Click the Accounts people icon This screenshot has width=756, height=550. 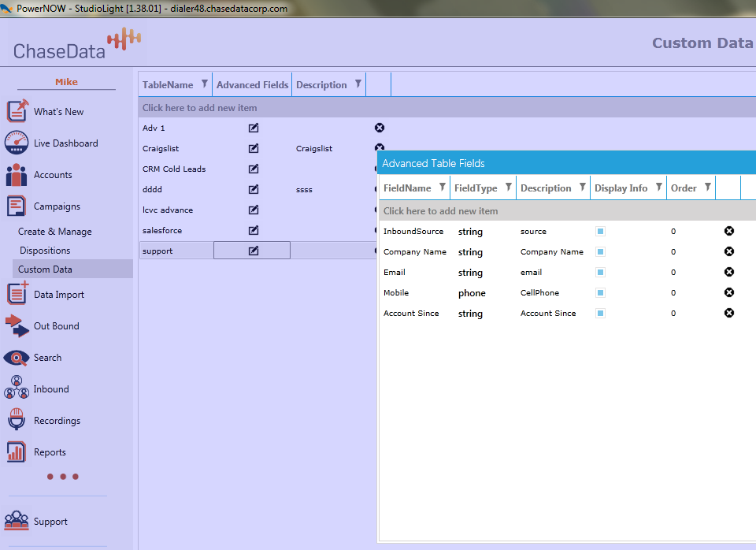pyautogui.click(x=17, y=175)
